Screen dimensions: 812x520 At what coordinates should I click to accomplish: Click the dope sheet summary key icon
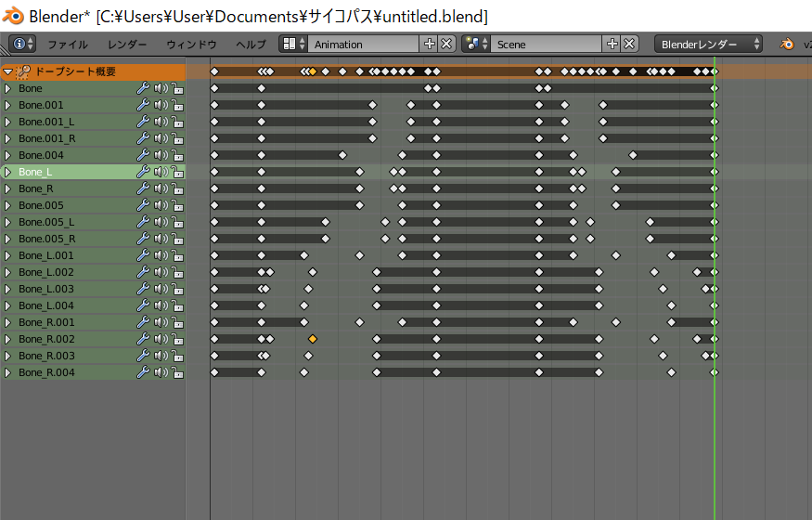pos(24,71)
